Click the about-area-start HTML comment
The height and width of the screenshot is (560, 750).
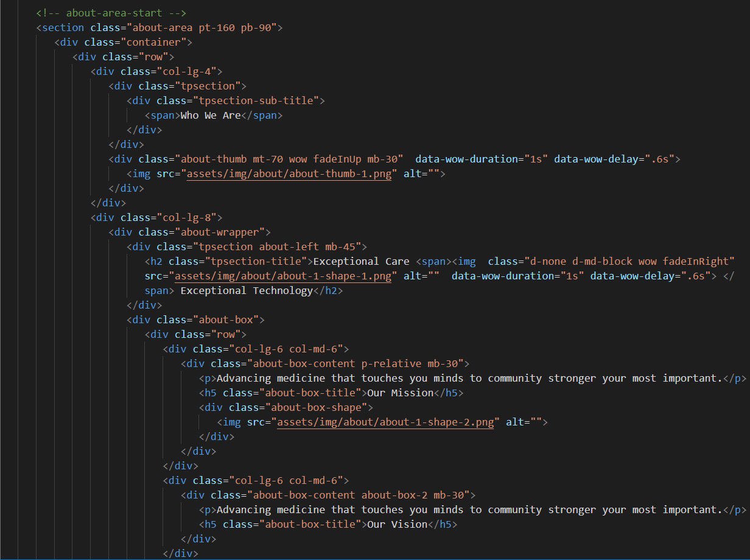coord(111,13)
